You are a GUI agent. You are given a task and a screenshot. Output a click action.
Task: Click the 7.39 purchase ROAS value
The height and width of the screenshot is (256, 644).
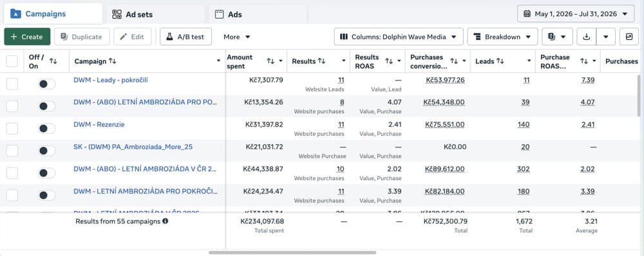pos(588,80)
